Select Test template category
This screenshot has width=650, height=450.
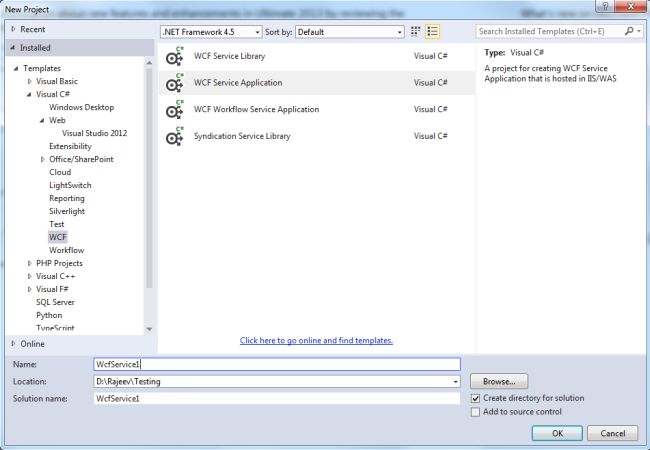click(x=56, y=224)
